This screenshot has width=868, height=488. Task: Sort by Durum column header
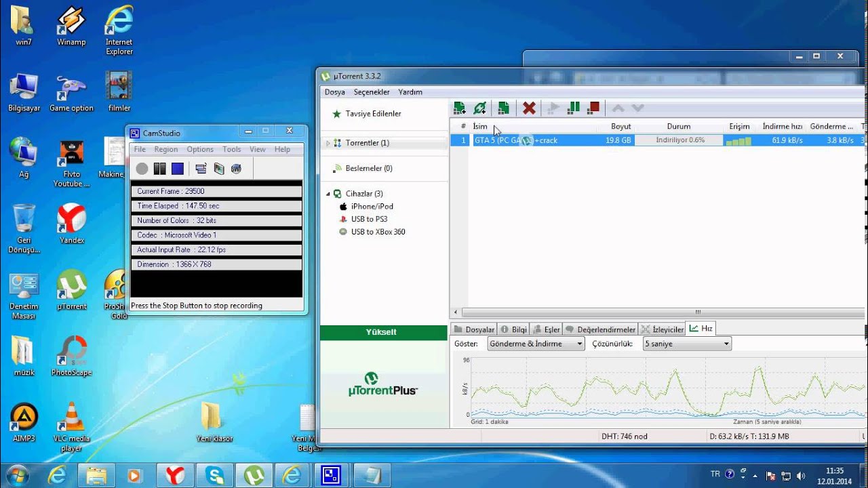tap(679, 127)
